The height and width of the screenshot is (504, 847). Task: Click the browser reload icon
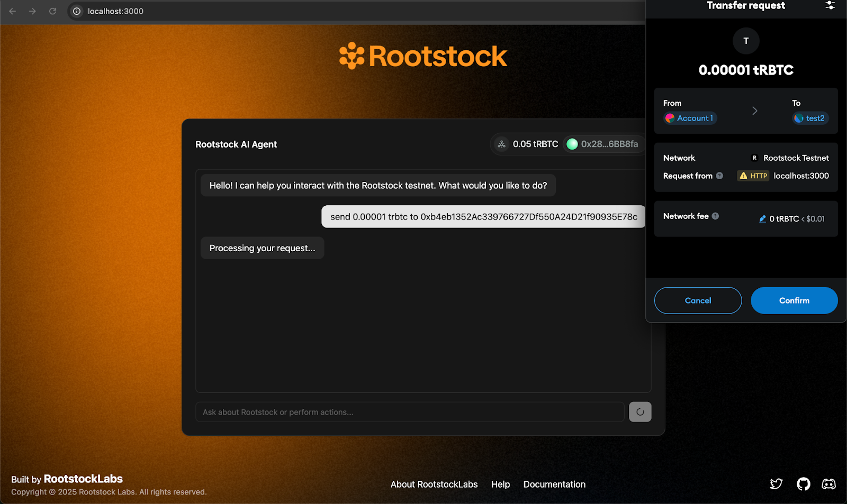[52, 11]
